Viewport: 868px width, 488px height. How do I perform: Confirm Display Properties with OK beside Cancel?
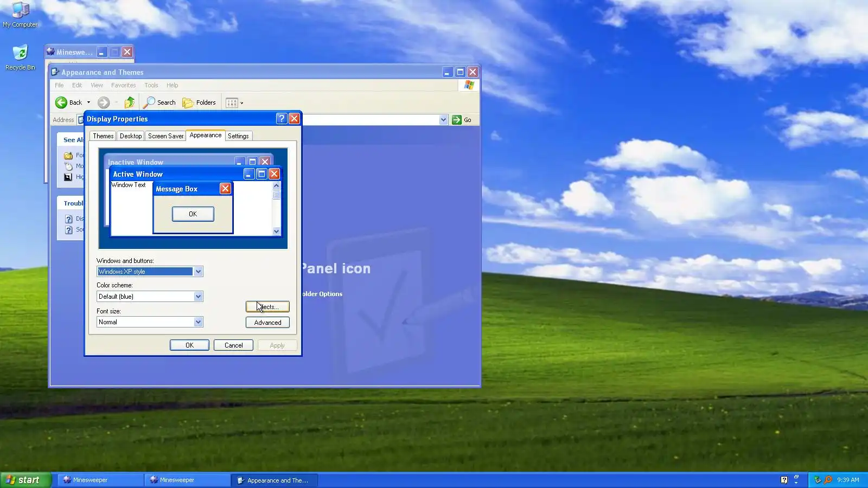click(x=189, y=345)
